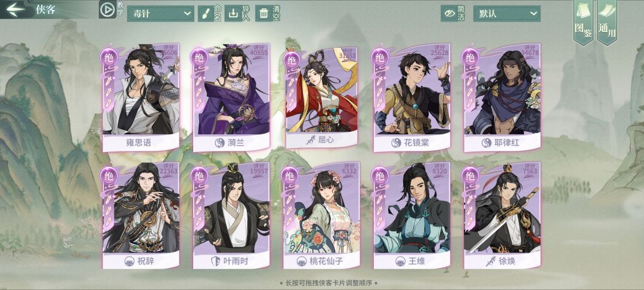Pick the 桃花仙子 character card
This screenshot has height=290, width=644.
321,215
